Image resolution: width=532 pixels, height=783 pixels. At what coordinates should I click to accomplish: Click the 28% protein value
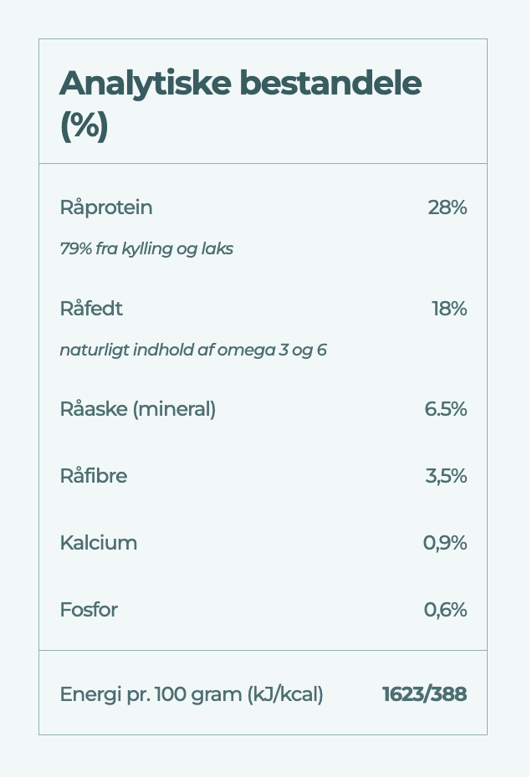click(x=447, y=207)
